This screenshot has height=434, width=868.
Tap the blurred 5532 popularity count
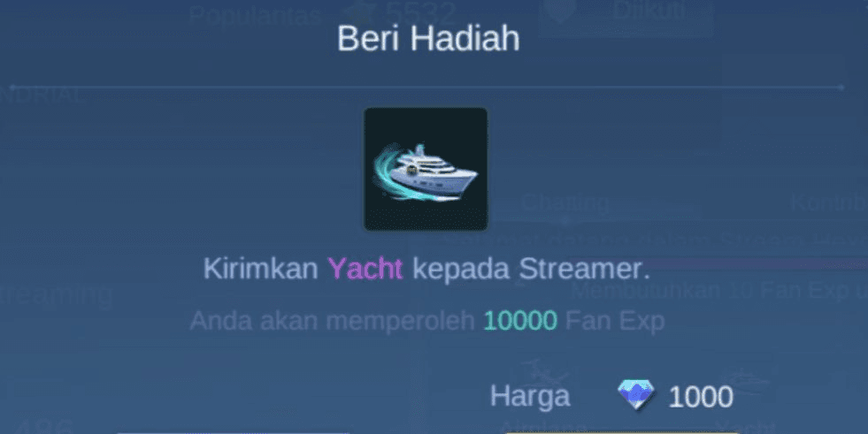click(x=421, y=15)
